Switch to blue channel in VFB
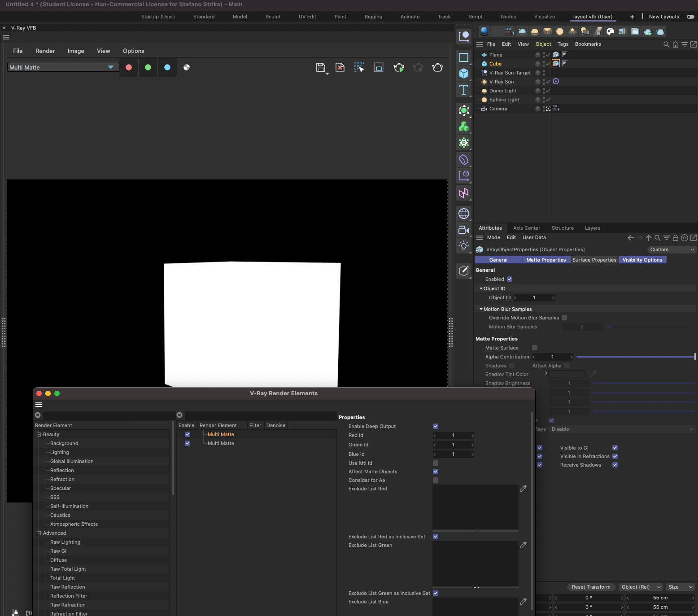The image size is (698, 616). [x=167, y=67]
